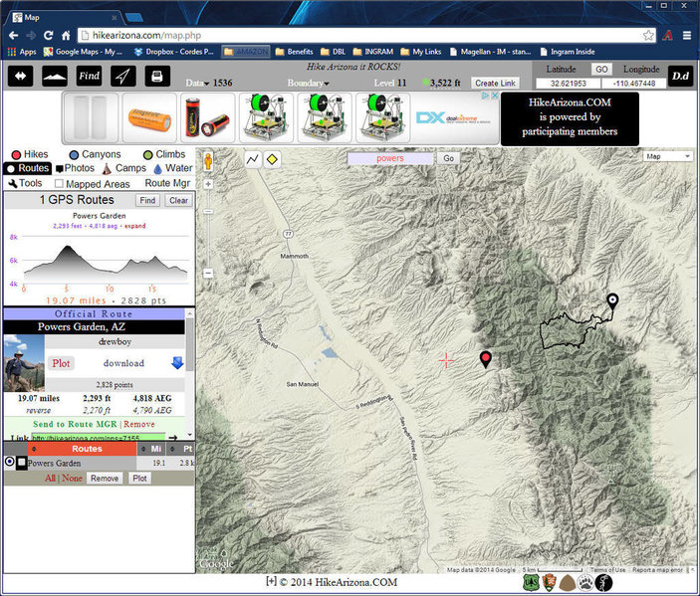This screenshot has height=596, width=700.
Task: Click the powers map search field
Action: pos(390,158)
